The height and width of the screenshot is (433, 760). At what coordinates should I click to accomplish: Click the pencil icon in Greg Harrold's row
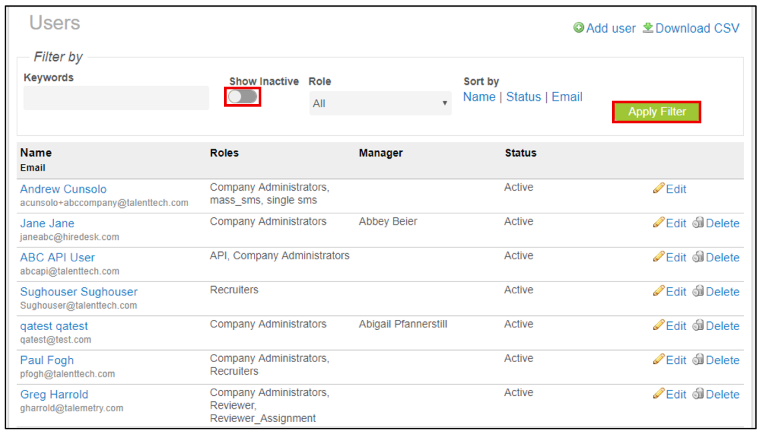pyautogui.click(x=658, y=394)
